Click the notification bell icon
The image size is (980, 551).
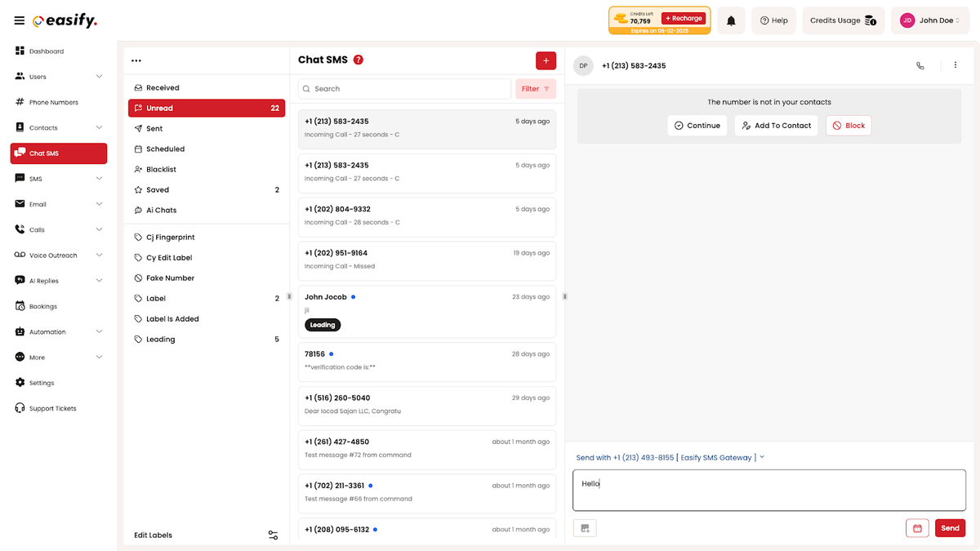pyautogui.click(x=731, y=20)
